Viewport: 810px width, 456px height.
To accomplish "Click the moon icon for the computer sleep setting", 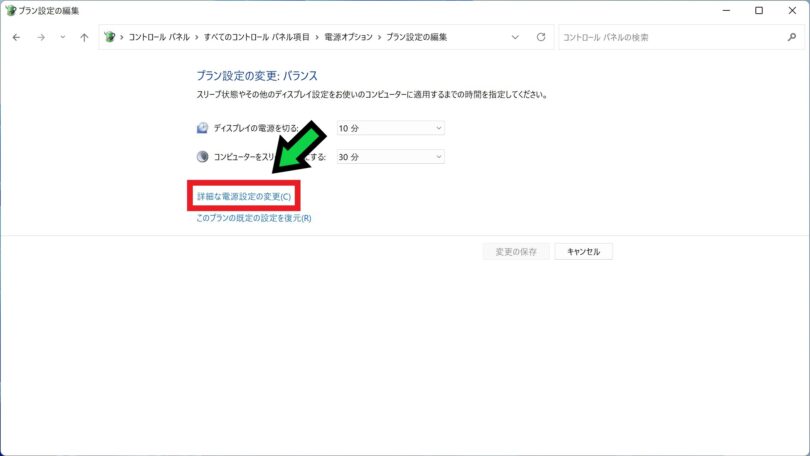I will [x=203, y=157].
